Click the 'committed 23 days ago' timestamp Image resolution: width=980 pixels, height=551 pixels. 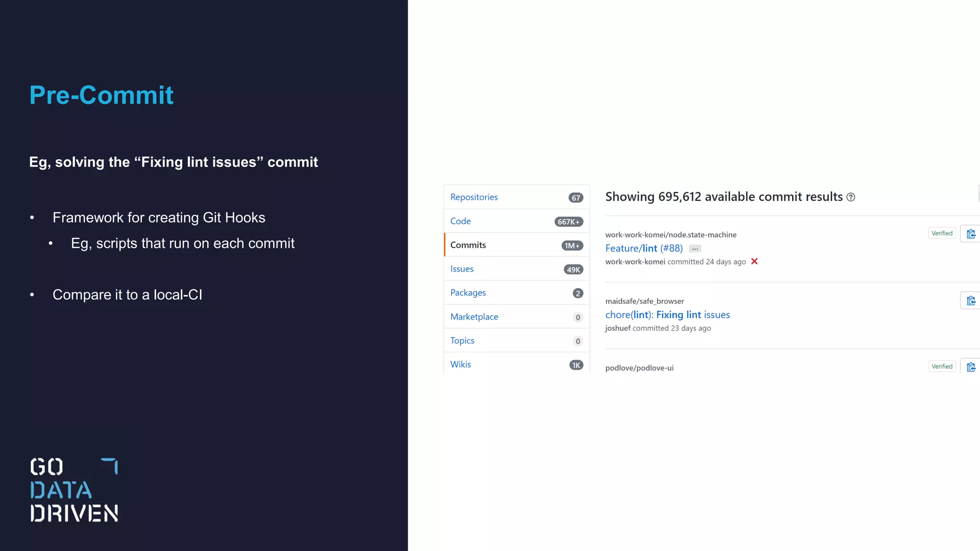[x=672, y=328]
